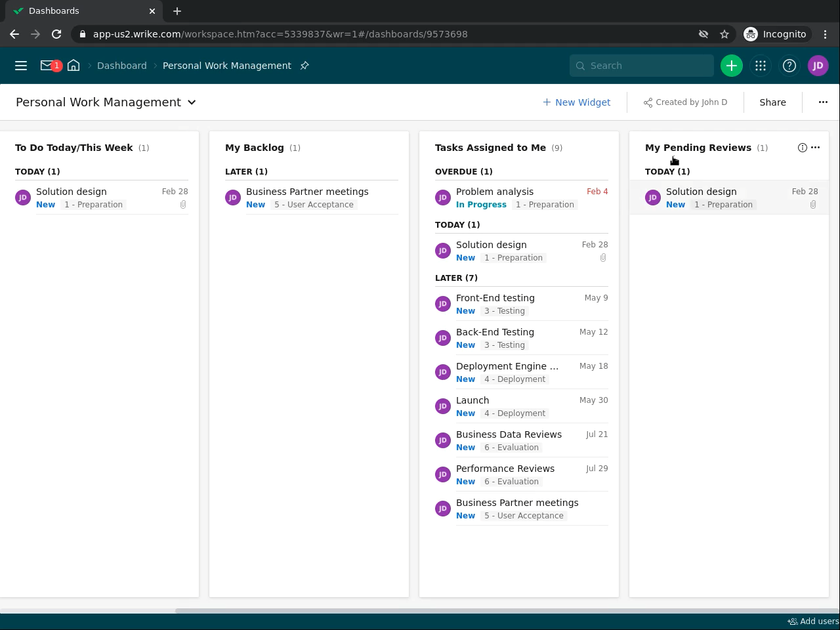
Task: Open My Pending Reviews widget options menu
Action: click(816, 148)
